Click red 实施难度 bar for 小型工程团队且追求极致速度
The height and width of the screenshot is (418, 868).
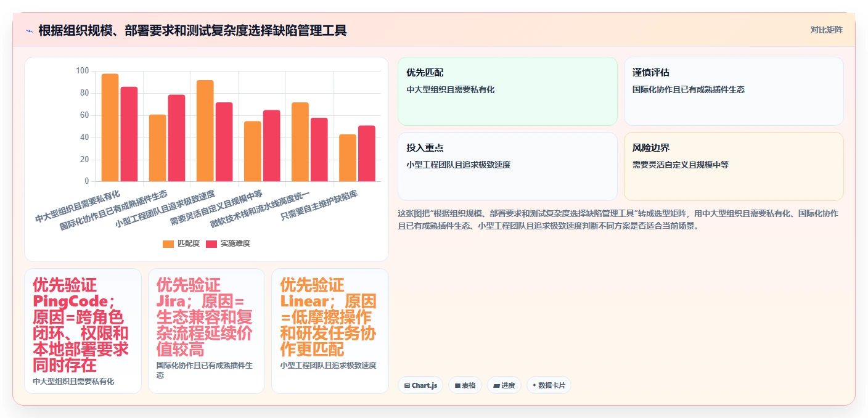click(x=224, y=142)
